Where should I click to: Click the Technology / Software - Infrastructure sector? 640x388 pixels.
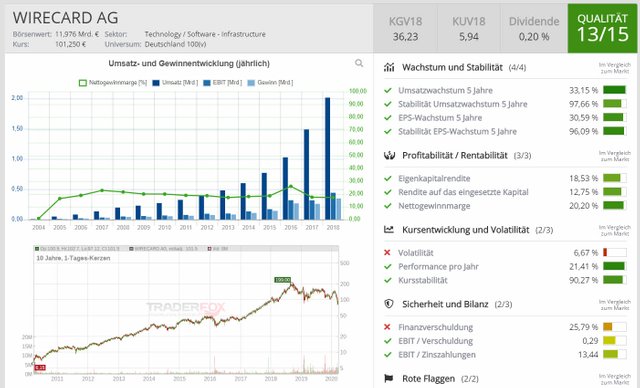[x=205, y=34]
